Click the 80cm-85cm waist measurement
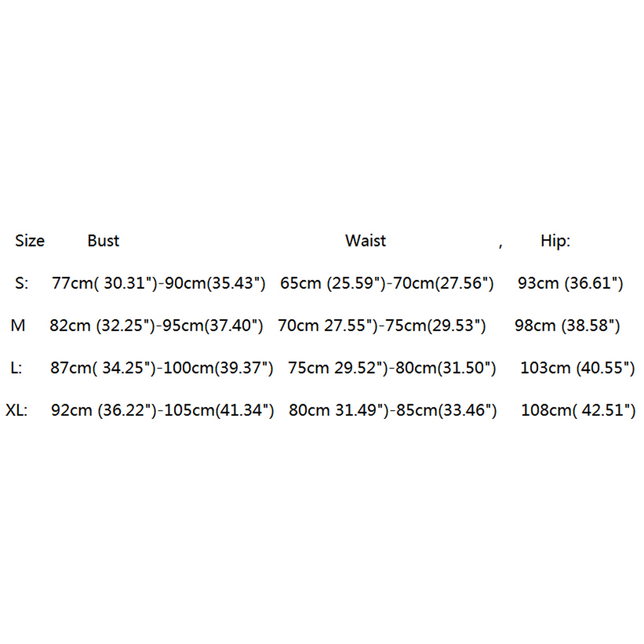Viewport: 644px width, 644px height. coord(393,410)
